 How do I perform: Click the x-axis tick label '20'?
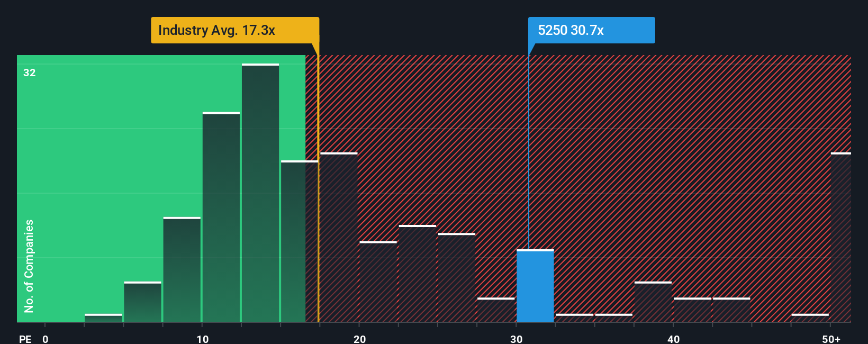coord(360,339)
